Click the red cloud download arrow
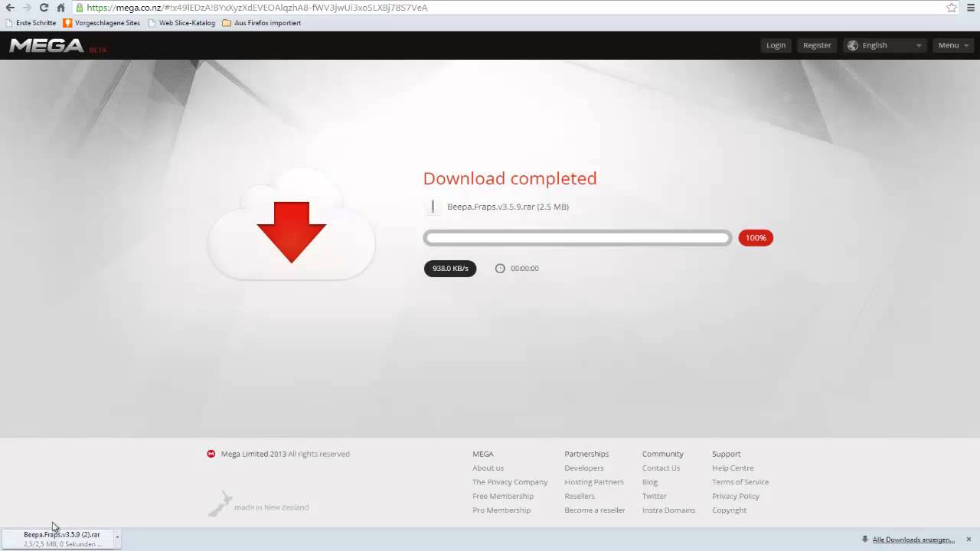Screen dimensions: 980x551 click(x=292, y=232)
